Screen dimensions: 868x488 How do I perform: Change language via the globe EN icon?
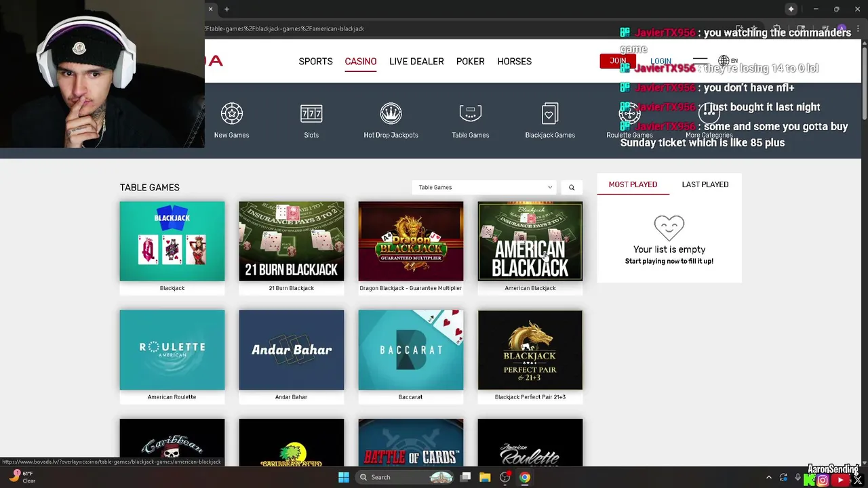pyautogui.click(x=728, y=61)
